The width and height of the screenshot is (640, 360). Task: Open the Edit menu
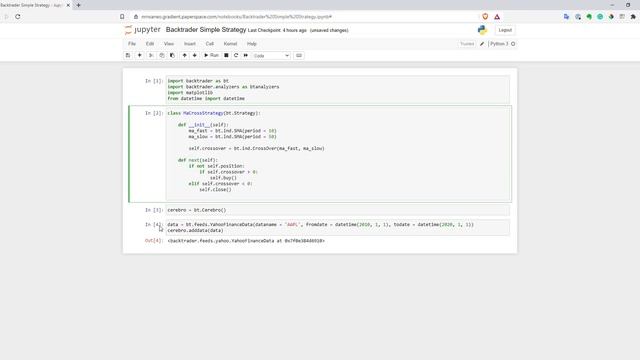tap(150, 44)
